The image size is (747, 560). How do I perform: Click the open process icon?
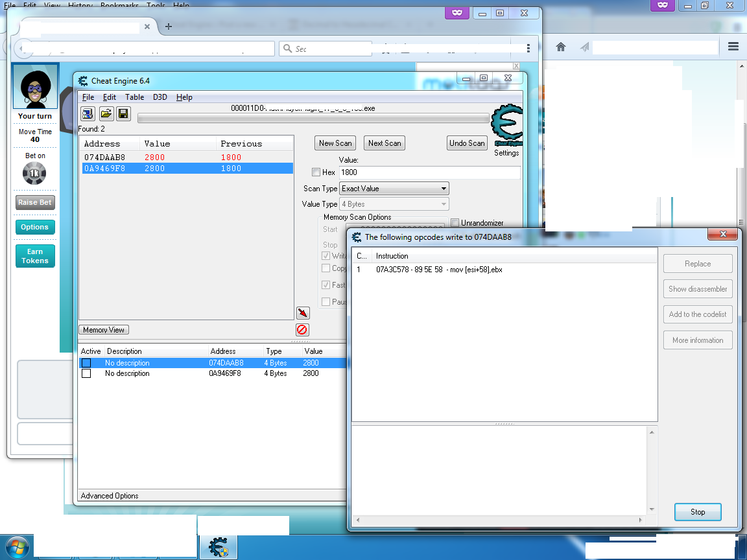(x=88, y=114)
